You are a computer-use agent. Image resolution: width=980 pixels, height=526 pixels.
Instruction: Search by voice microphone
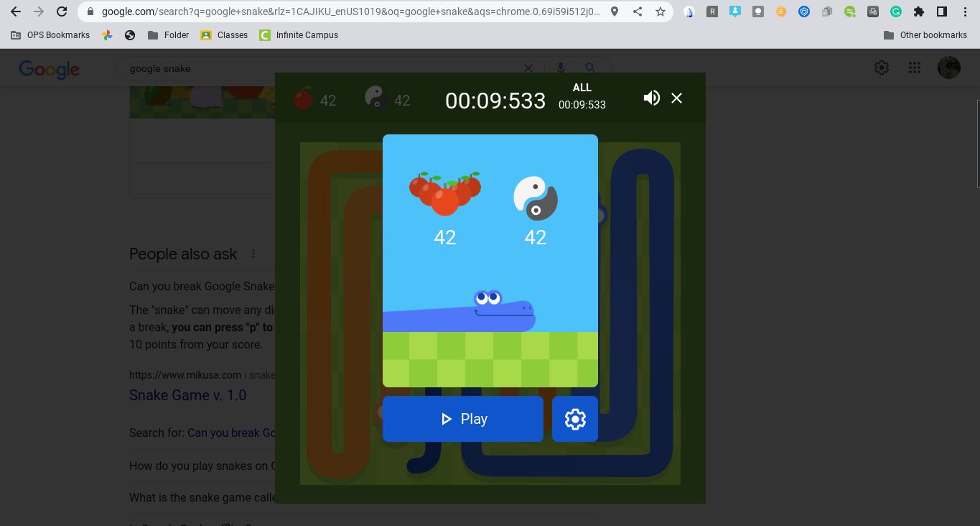561,68
